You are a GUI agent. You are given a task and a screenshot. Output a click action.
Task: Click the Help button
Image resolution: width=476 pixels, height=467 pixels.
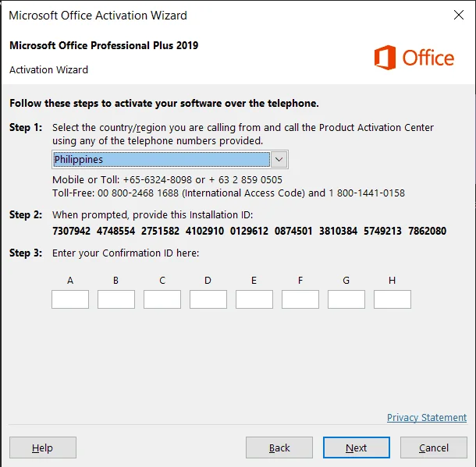pos(43,448)
